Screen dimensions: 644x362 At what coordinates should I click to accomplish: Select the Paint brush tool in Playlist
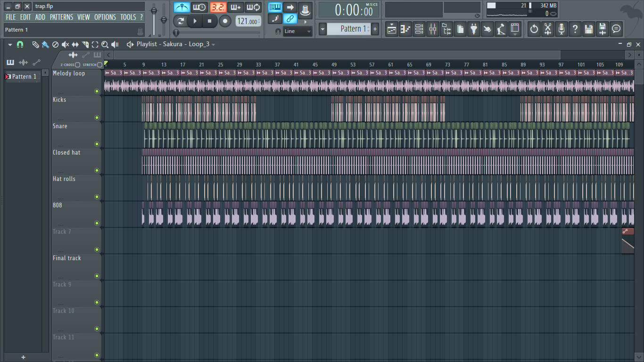45,44
